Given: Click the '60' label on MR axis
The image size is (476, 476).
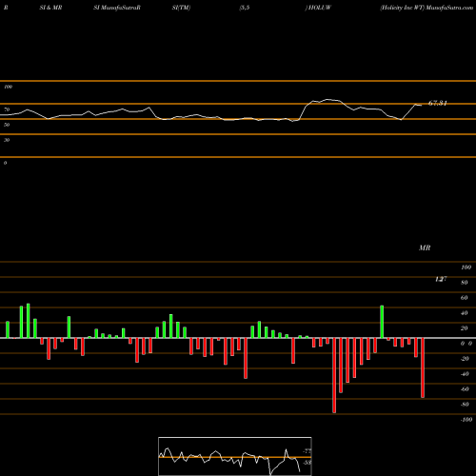Looking at the screenshot, I should pos(465,298).
